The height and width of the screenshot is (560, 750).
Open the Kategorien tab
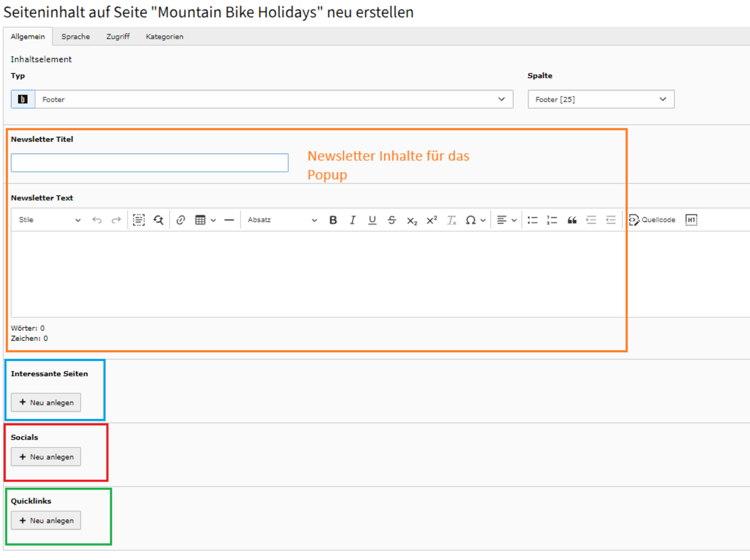click(164, 37)
